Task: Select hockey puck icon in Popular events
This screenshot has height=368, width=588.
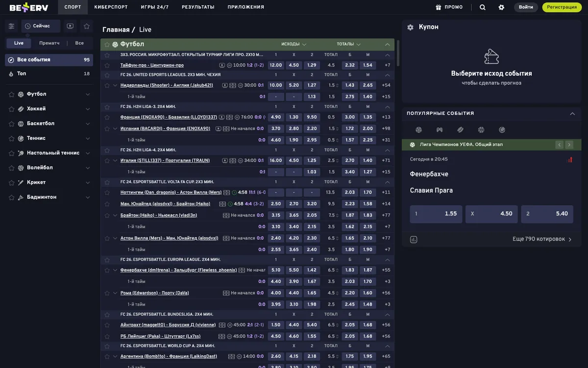Action: [x=460, y=130]
